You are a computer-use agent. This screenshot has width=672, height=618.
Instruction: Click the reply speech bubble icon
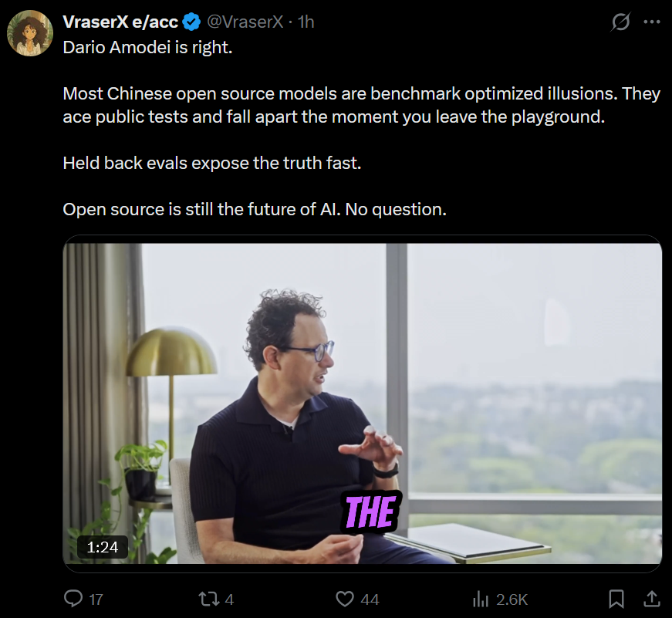(x=73, y=598)
